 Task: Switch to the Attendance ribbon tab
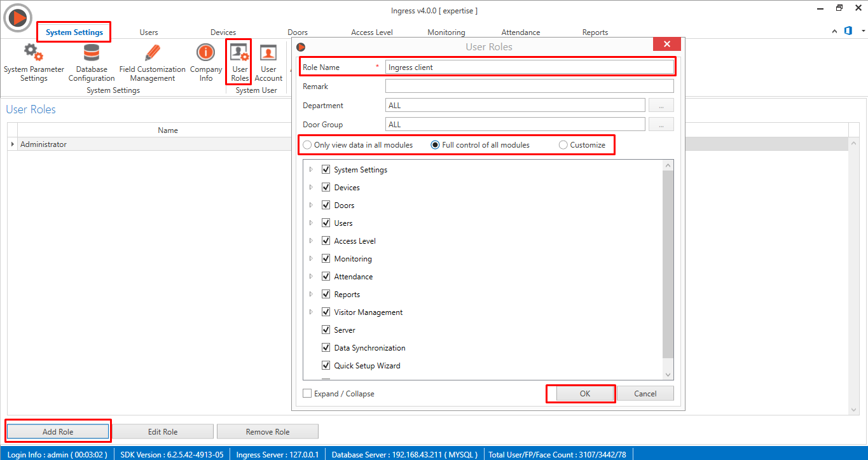click(521, 32)
